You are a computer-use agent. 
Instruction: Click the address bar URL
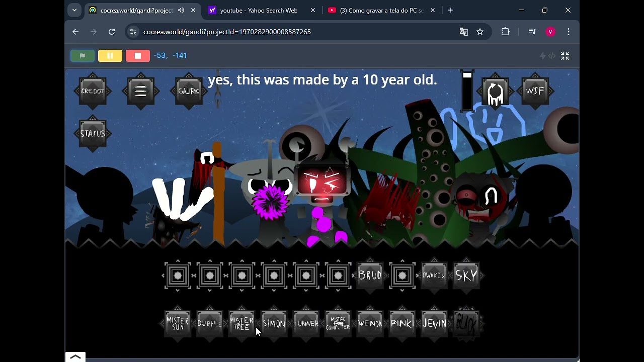[227, 32]
